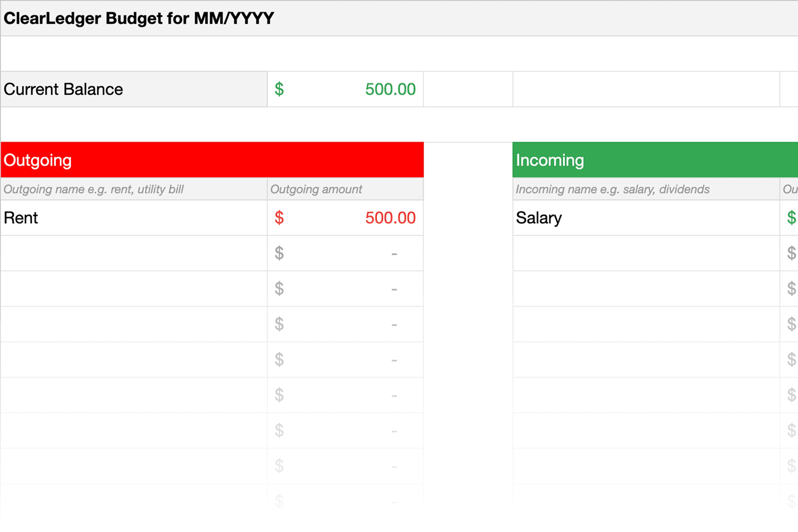Image resolution: width=798 pixels, height=532 pixels.
Task: Edit the ClearLedger Budget title
Action: click(x=137, y=19)
